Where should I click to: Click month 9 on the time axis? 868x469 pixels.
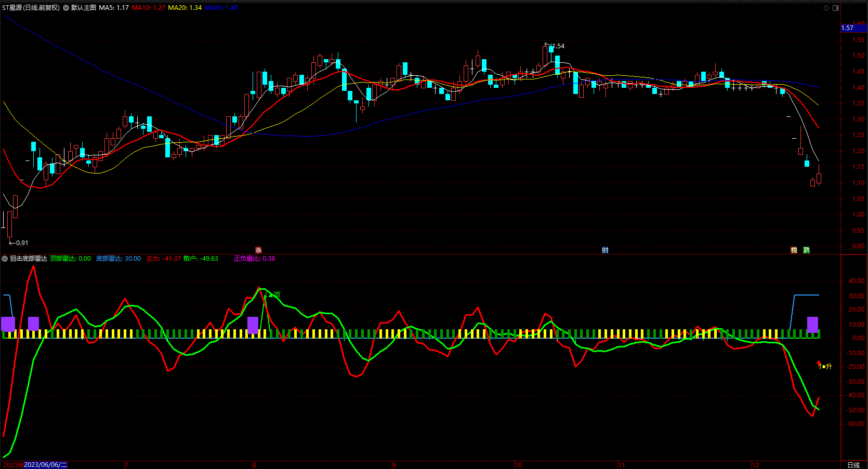point(394,465)
